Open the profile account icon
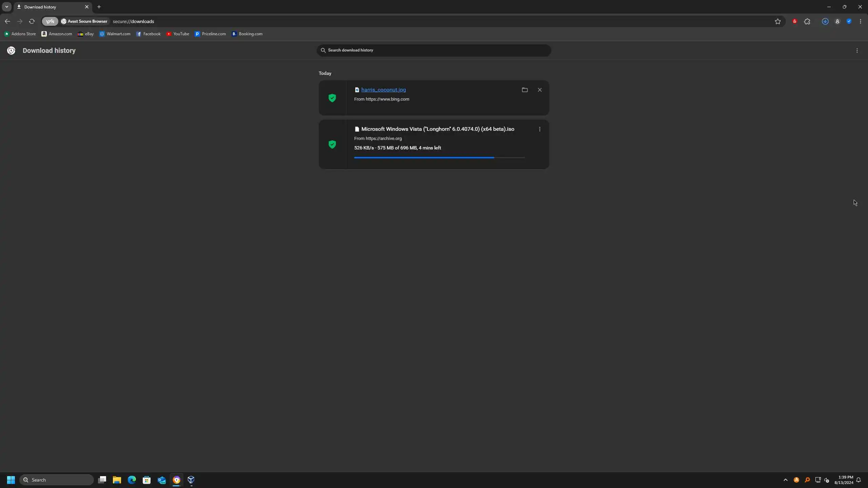 [837, 21]
